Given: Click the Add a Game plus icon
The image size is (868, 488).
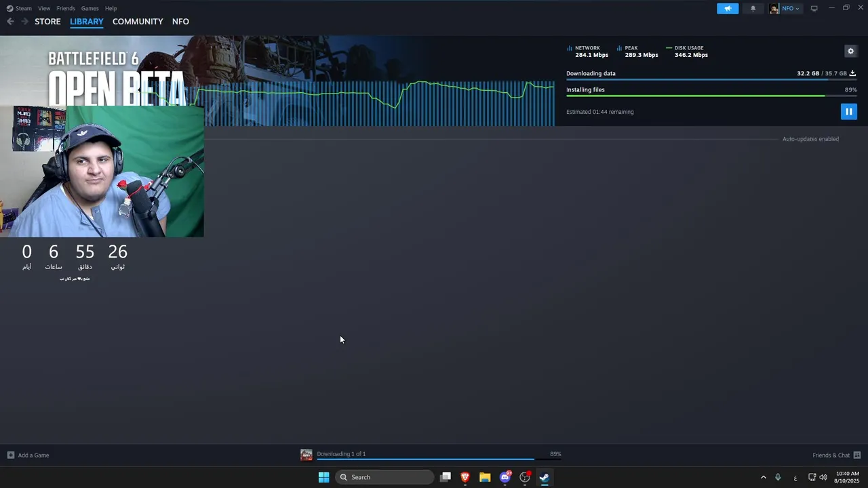Looking at the screenshot, I should pos(10,455).
